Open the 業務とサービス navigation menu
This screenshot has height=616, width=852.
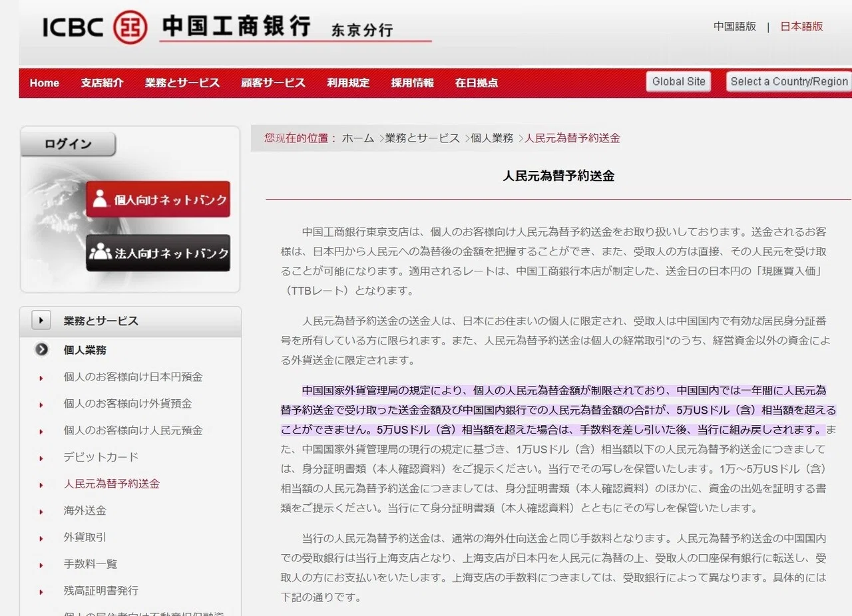coord(182,83)
